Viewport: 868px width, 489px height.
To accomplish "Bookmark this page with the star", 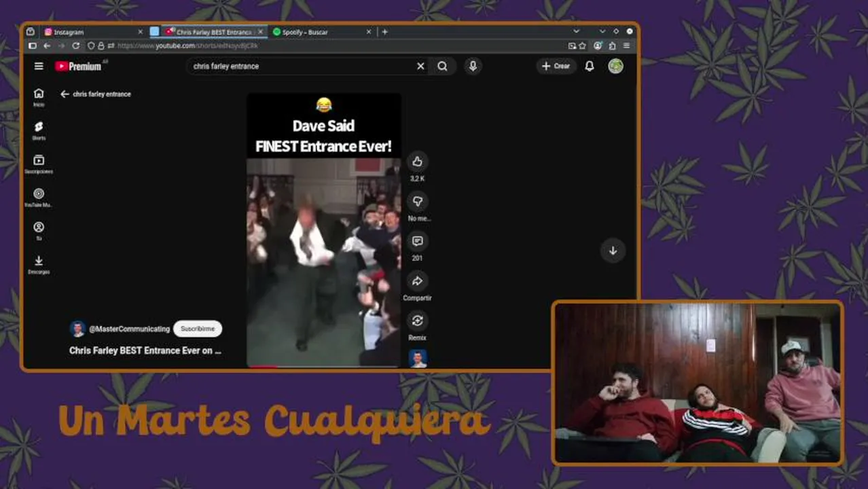I will [x=582, y=46].
